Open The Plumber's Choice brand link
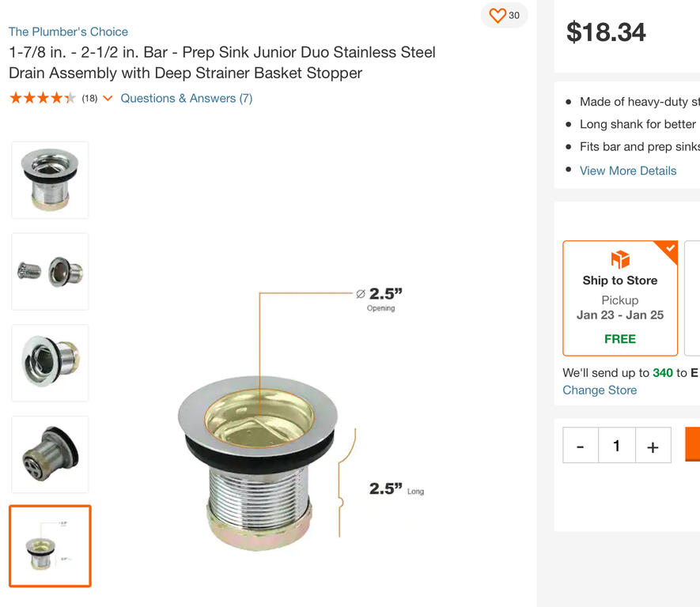700x607 pixels. [x=68, y=32]
